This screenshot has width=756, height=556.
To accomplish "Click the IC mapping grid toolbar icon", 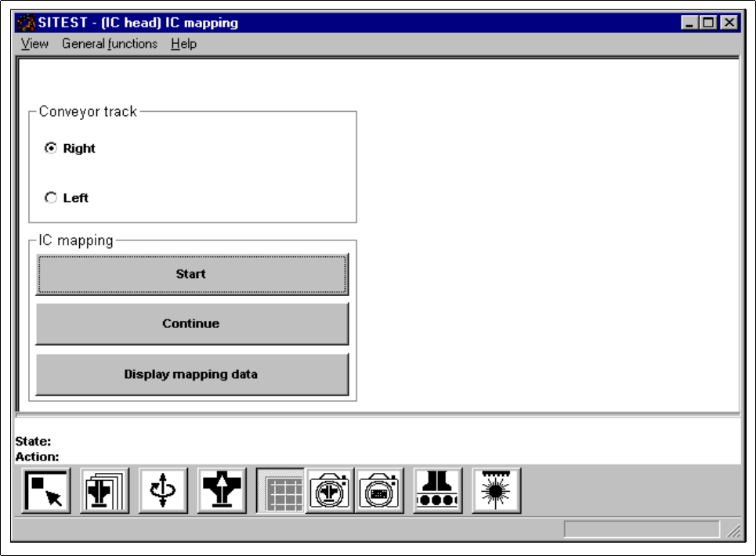I will (x=280, y=490).
